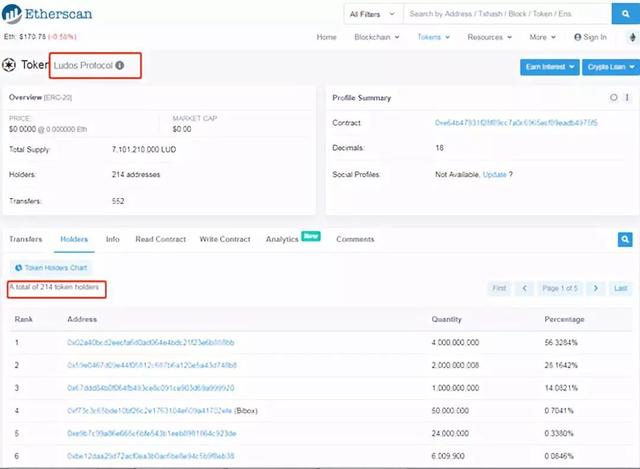Click the search icon beside the tabs
Image resolution: width=640 pixels, height=469 pixels.
625,239
